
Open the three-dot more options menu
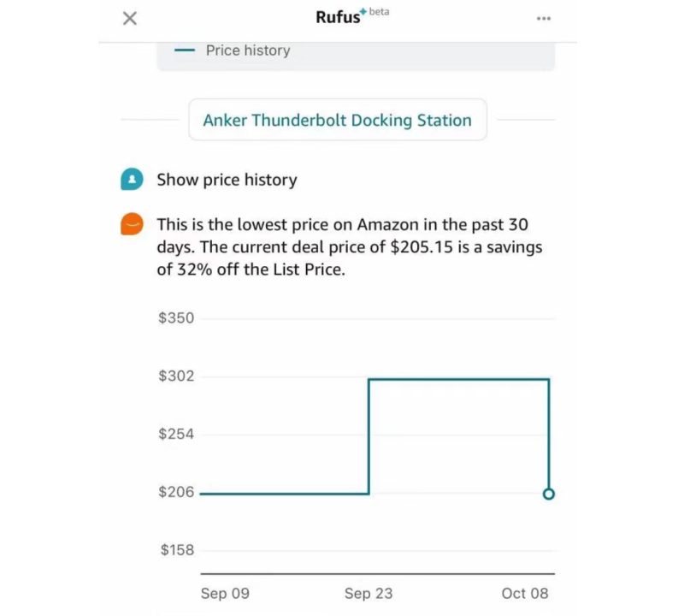tap(544, 19)
